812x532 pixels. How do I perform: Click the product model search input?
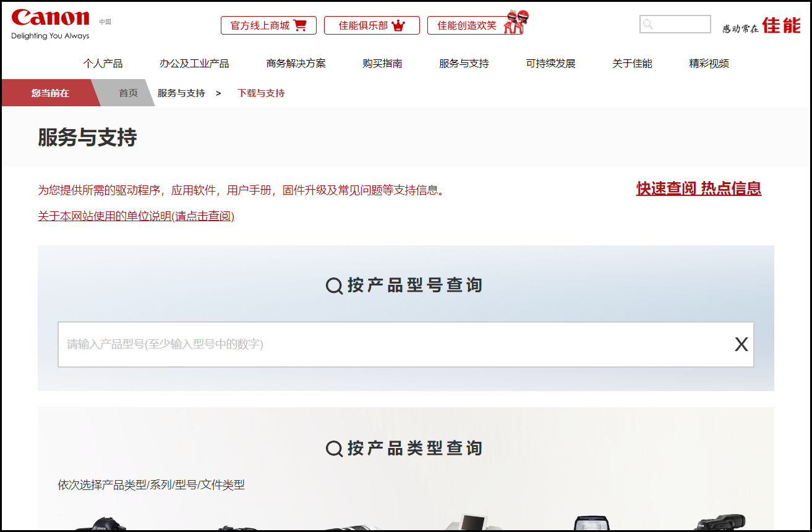pyautogui.click(x=406, y=344)
